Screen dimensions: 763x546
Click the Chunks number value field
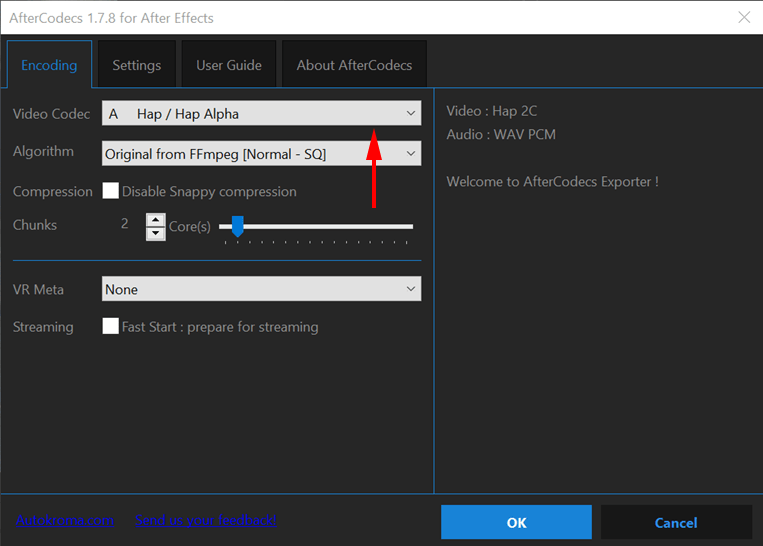(x=125, y=224)
